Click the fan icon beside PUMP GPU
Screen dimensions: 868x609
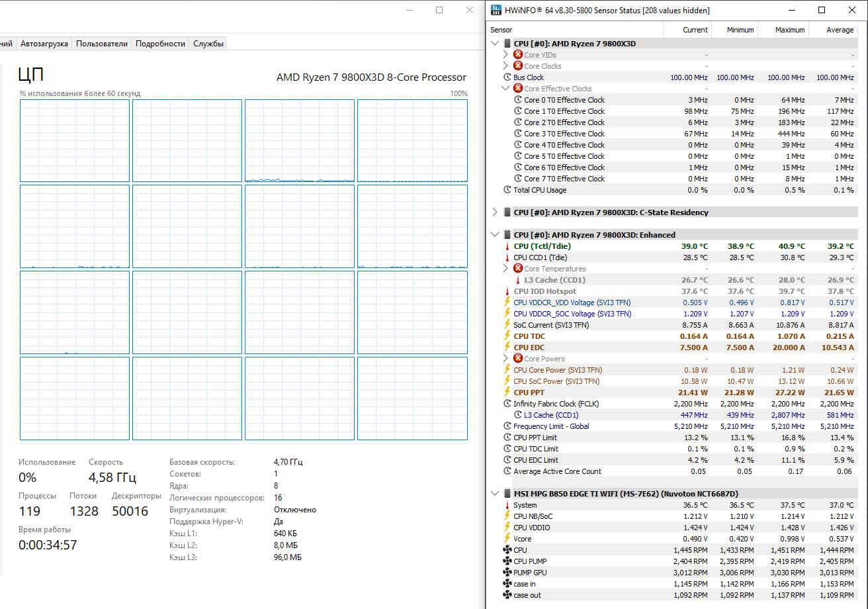click(x=507, y=573)
